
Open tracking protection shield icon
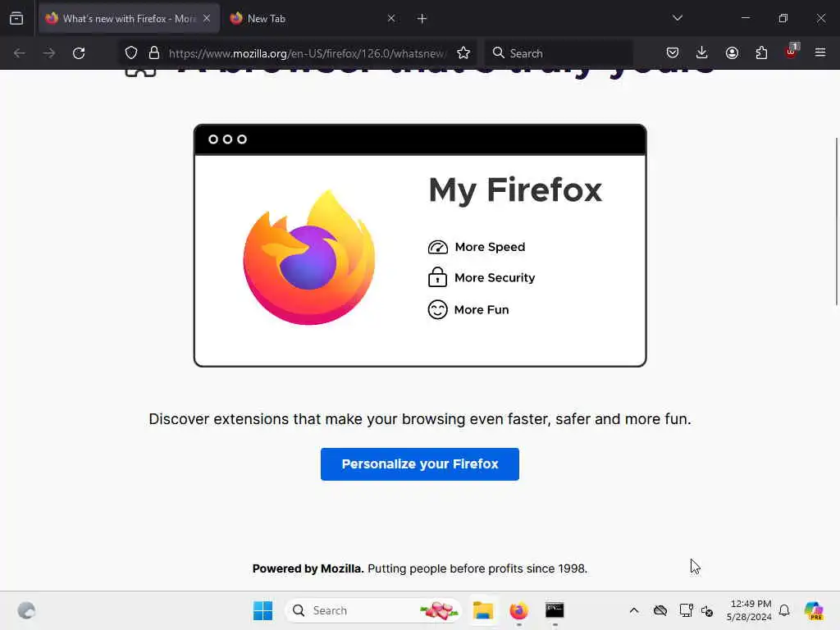pyautogui.click(x=131, y=53)
